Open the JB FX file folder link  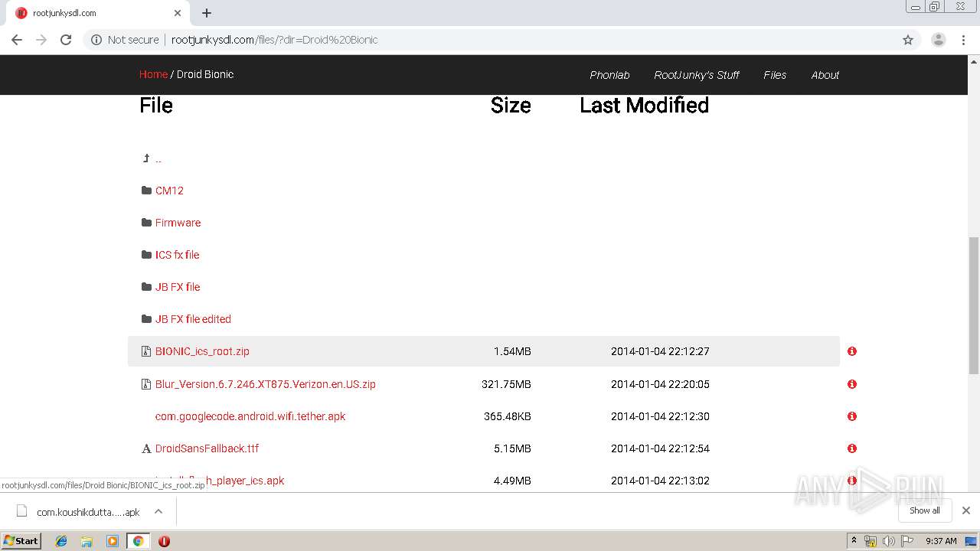(178, 287)
